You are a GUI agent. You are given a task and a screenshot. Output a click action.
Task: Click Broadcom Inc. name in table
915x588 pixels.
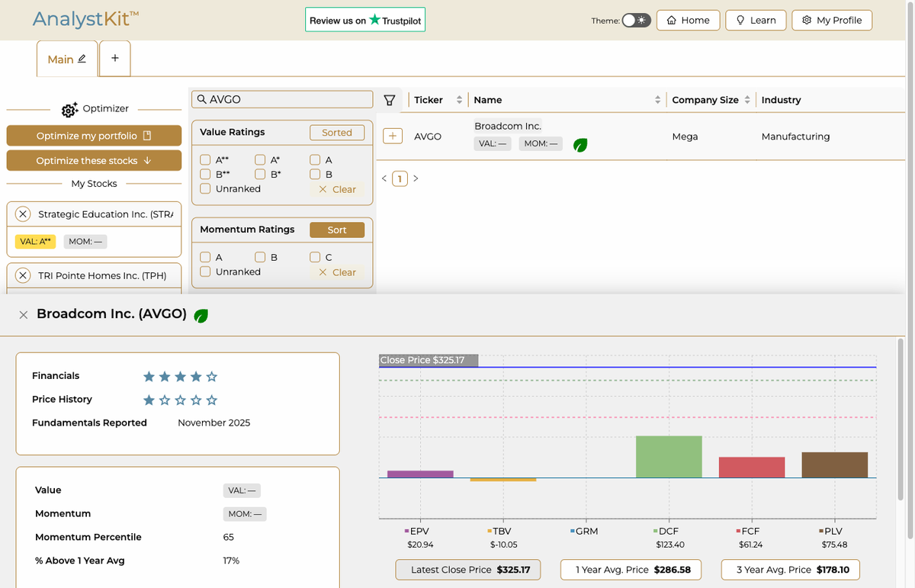508,126
